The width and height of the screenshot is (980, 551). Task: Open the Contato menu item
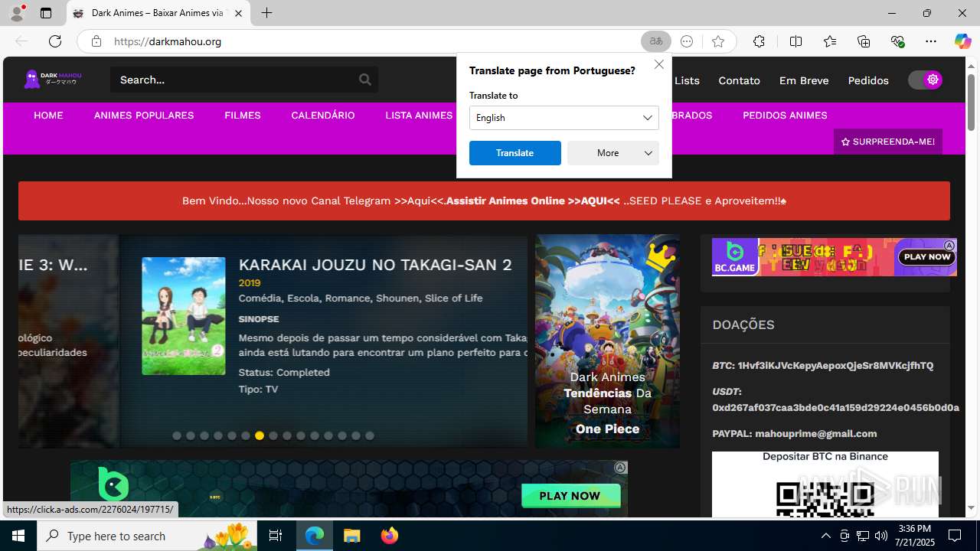tap(739, 80)
